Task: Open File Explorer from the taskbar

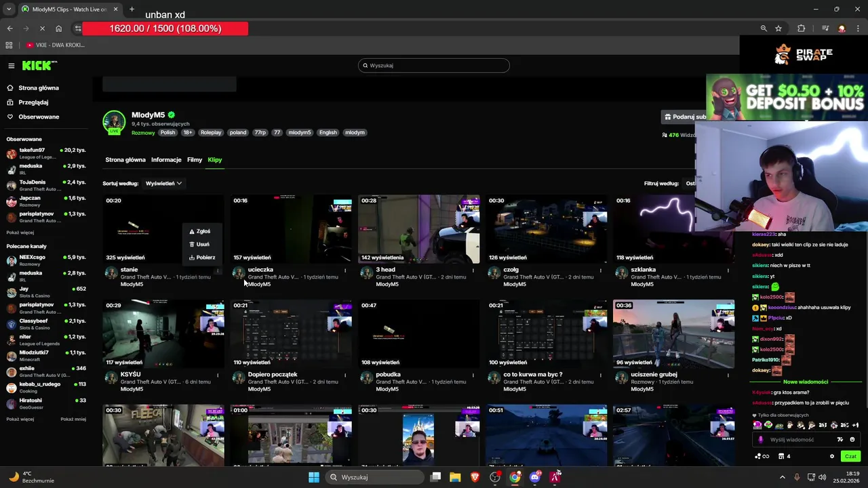Action: (455, 477)
